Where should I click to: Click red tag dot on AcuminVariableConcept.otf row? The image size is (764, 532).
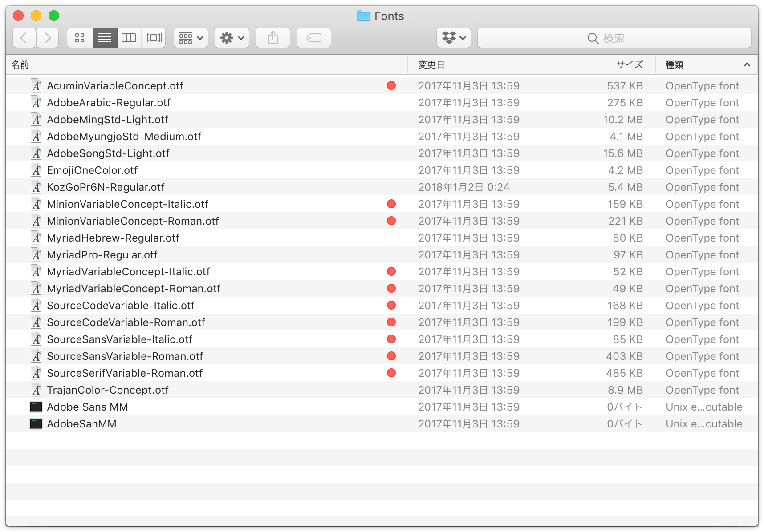pyautogui.click(x=391, y=85)
